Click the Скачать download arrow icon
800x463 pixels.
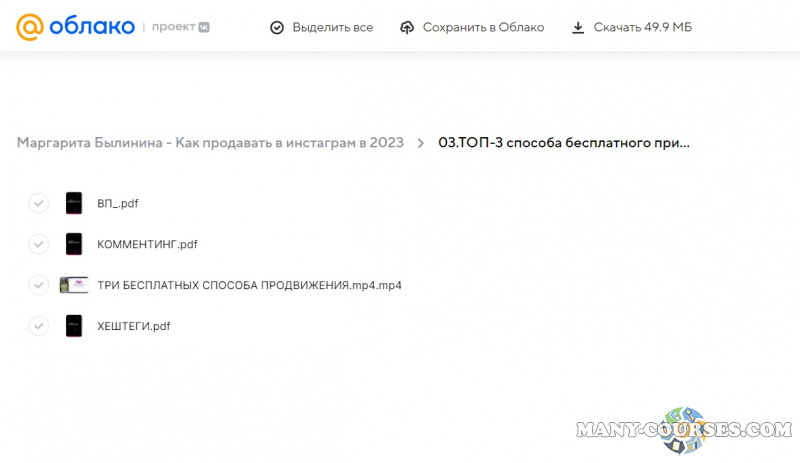(x=578, y=28)
